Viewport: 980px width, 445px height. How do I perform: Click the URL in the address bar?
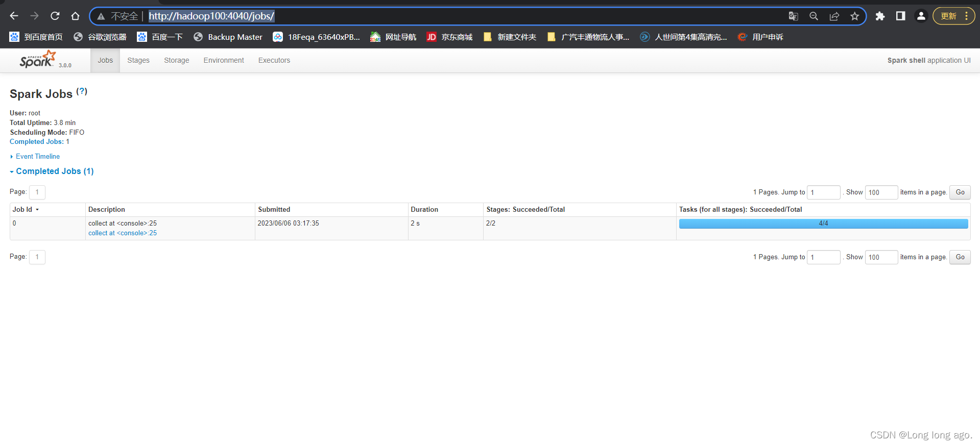[211, 16]
